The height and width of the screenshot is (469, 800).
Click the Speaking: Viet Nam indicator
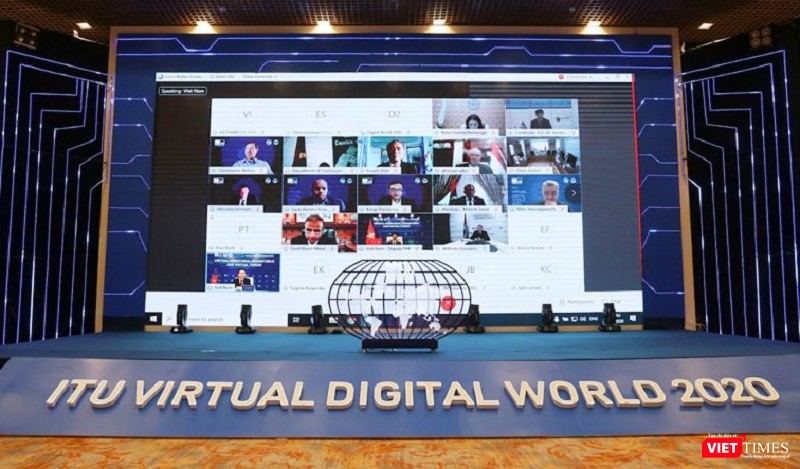point(182,90)
